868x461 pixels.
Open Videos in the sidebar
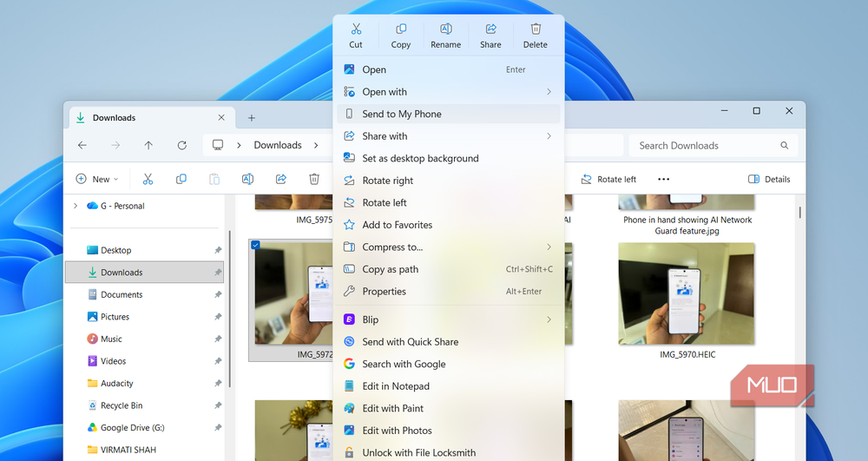tap(144, 361)
